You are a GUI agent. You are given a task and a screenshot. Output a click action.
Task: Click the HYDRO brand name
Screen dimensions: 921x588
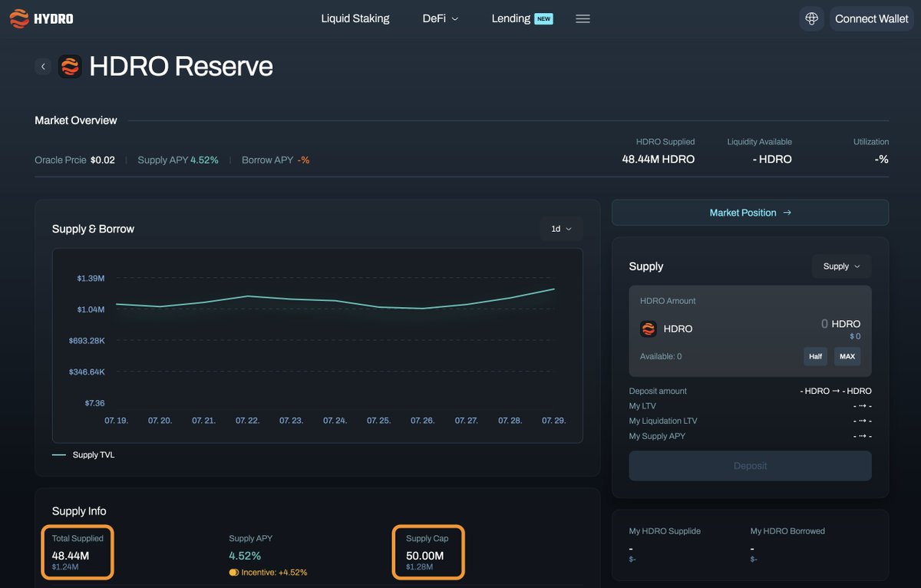coord(54,18)
